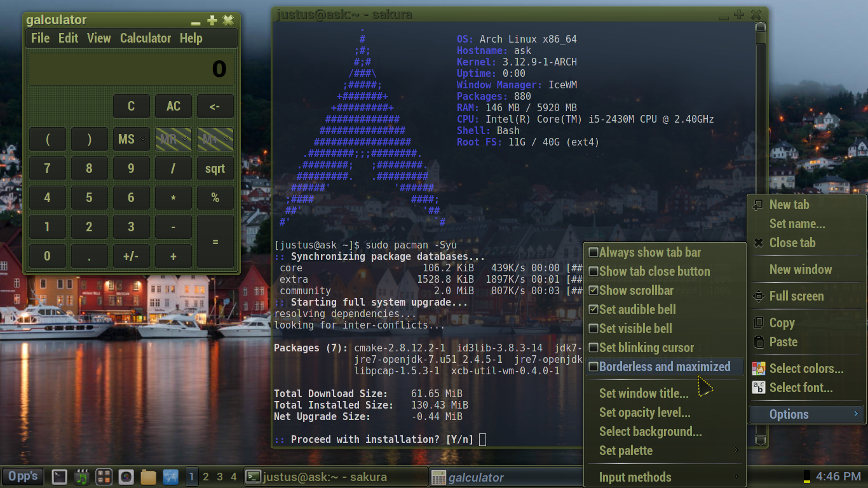Launch the blue network icon in taskbar
Viewport: 868px width, 488px height.
pos(170,477)
